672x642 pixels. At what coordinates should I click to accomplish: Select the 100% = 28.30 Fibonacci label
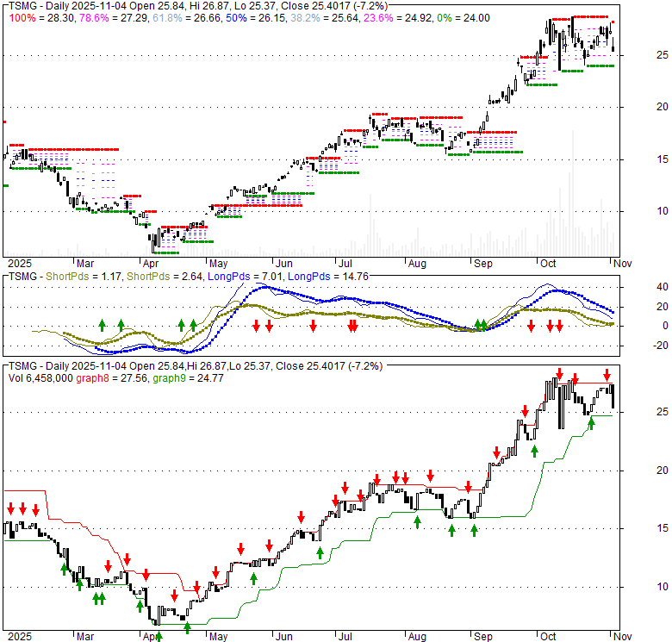42,18
